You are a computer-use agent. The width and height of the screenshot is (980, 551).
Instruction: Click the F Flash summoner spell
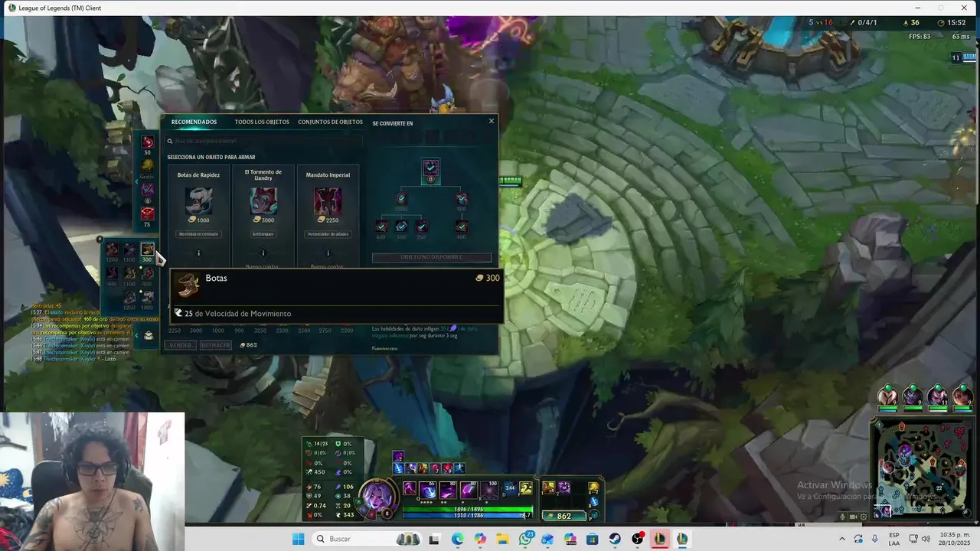click(x=526, y=487)
